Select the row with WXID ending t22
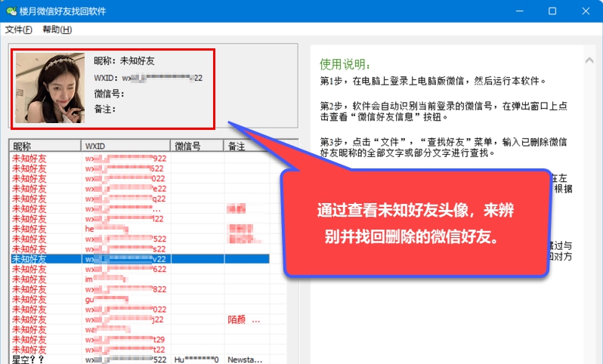 point(140,350)
